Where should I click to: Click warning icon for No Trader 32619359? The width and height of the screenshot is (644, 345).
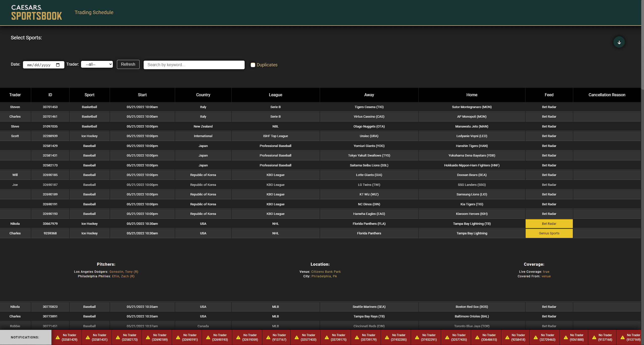(x=238, y=337)
